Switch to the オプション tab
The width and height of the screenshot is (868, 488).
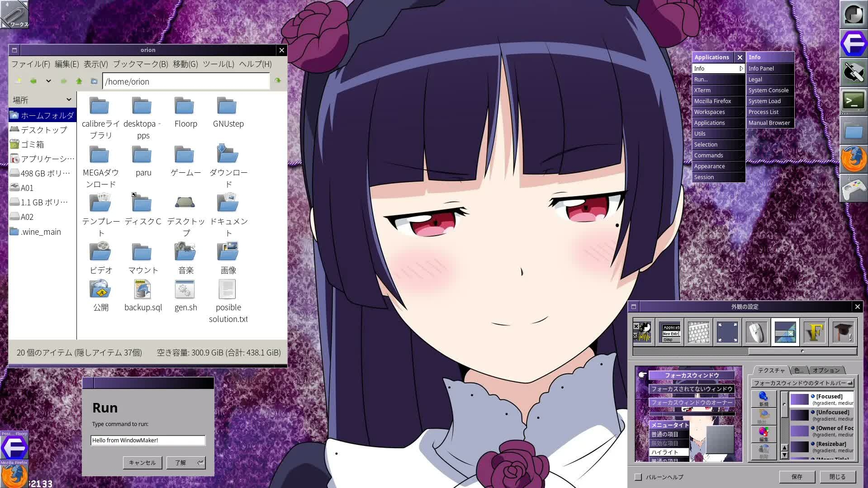tap(826, 370)
